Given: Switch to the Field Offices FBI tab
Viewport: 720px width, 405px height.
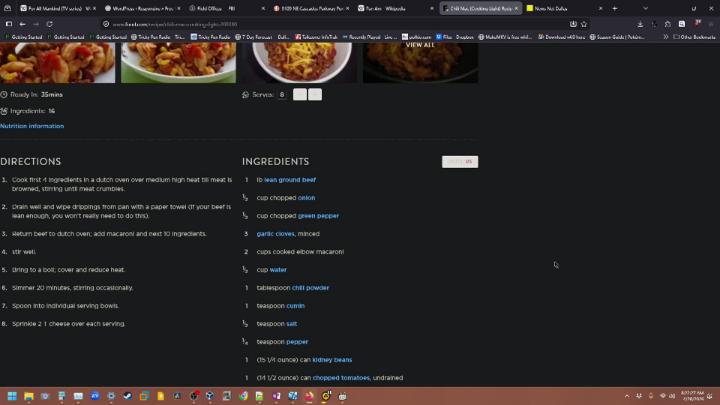Looking at the screenshot, I should (x=226, y=8).
